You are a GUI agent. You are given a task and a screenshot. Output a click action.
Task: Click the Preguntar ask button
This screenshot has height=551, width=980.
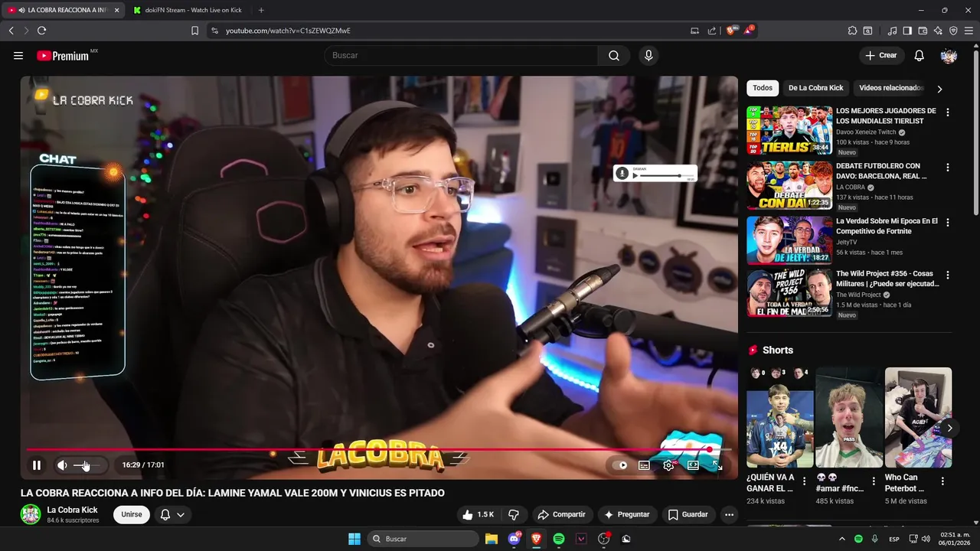pos(627,514)
